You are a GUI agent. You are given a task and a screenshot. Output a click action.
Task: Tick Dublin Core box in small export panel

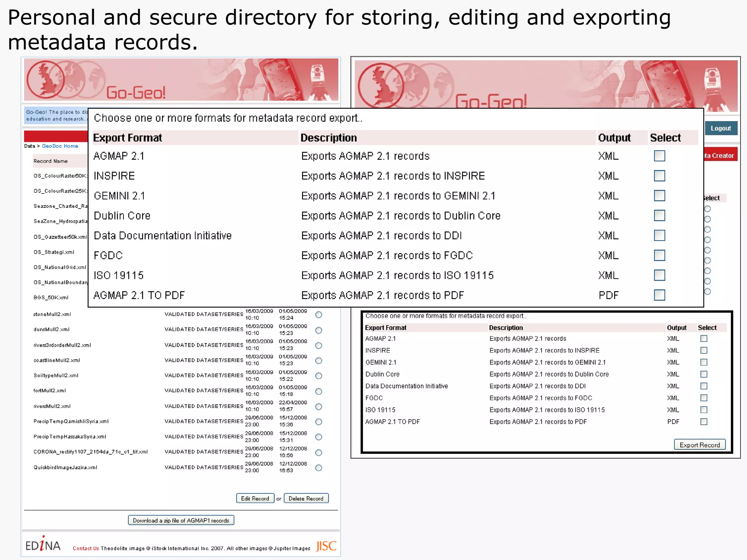pos(704,374)
